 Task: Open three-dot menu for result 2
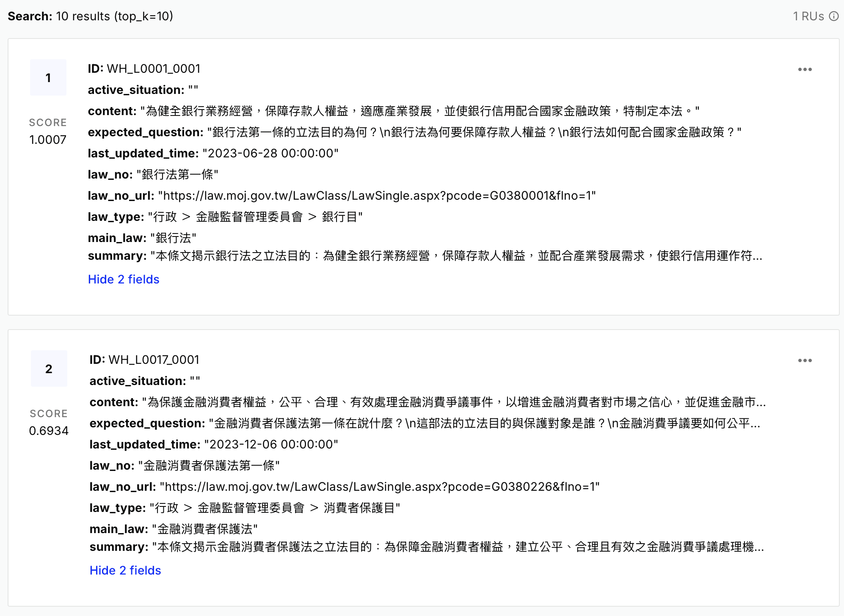805,360
